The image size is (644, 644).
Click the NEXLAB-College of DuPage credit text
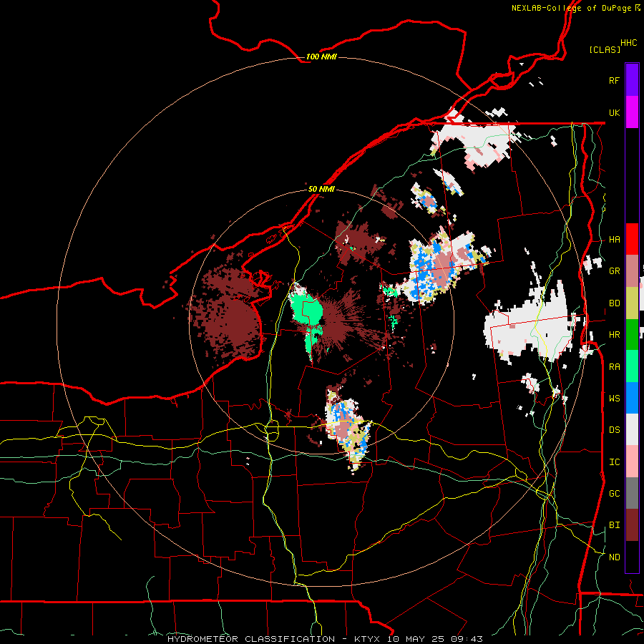click(x=571, y=8)
